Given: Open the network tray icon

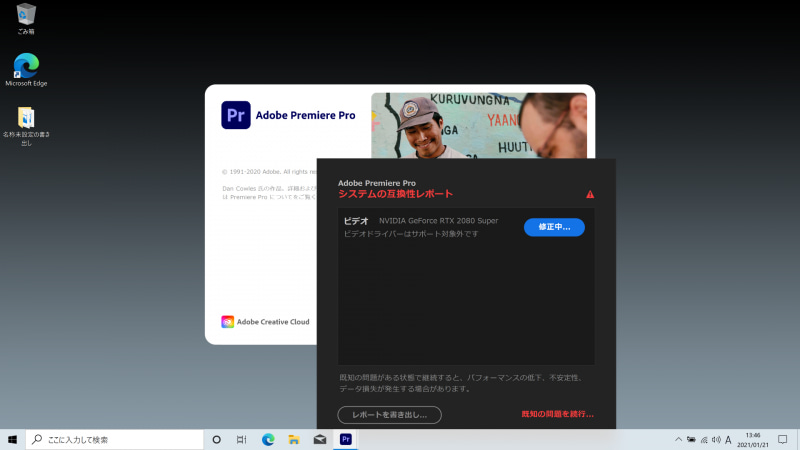Looking at the screenshot, I should 704,439.
